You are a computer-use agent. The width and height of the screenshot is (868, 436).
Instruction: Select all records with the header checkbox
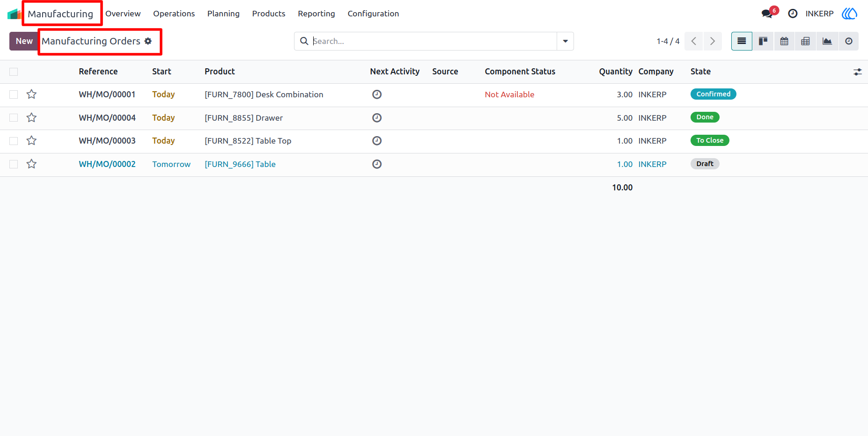[14, 72]
